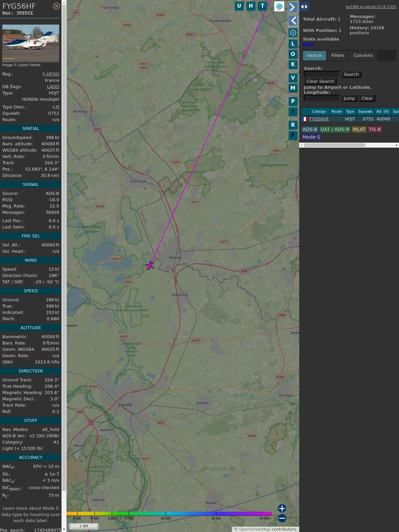Click the squawk value 0752 in panel
The width and height of the screenshot is (399, 532).
[x=54, y=113]
